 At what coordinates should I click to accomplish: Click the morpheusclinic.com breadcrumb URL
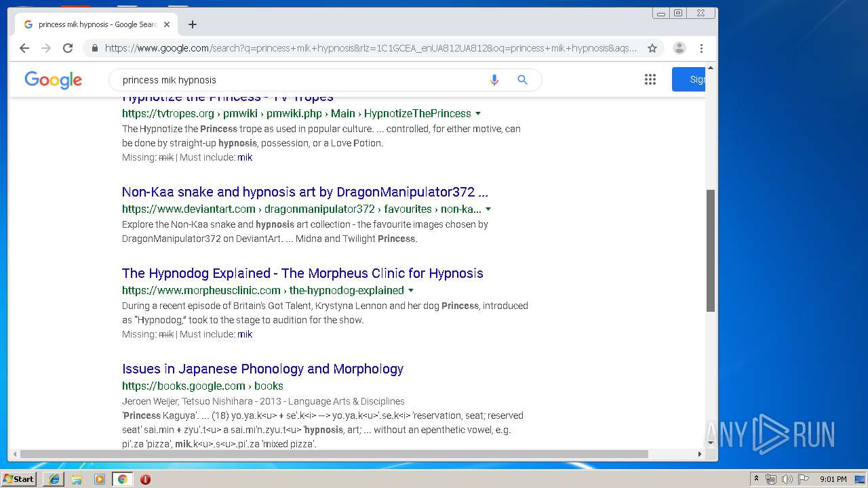tap(263, 290)
